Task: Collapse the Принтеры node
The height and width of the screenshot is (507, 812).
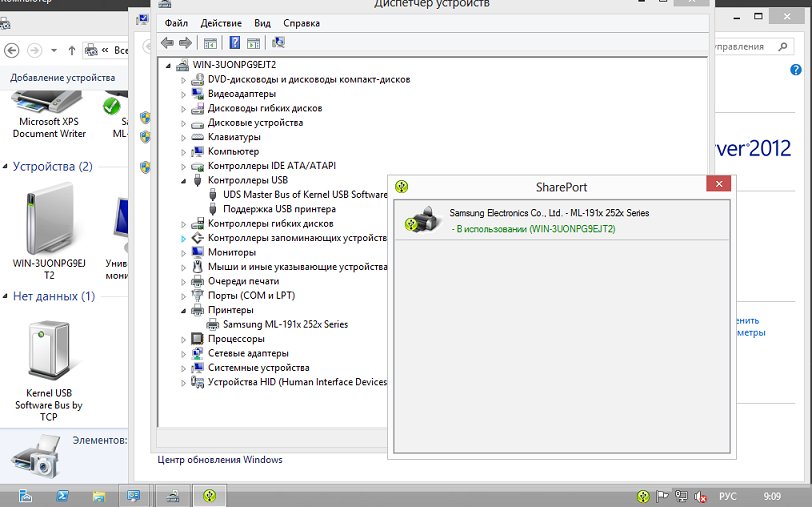Action: (x=183, y=311)
